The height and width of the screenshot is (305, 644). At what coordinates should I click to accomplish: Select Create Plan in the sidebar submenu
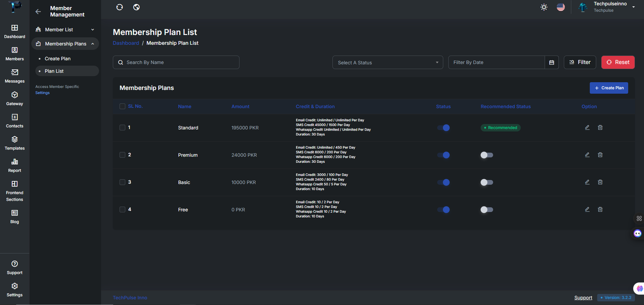point(58,59)
